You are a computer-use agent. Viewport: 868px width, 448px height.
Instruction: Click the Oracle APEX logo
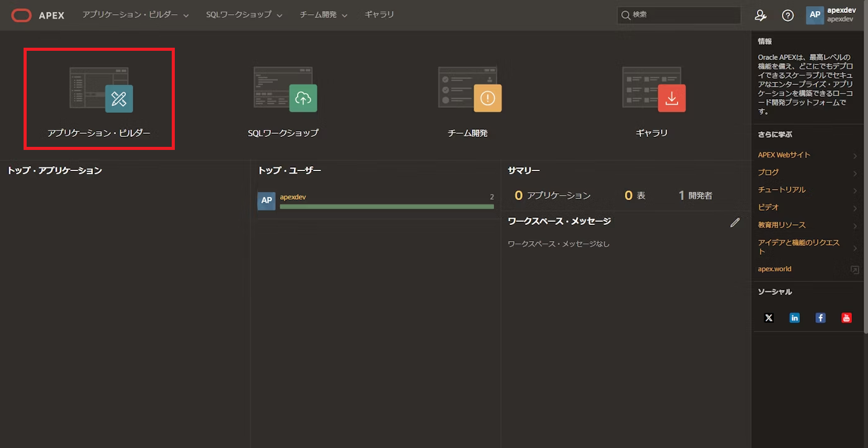(x=38, y=15)
